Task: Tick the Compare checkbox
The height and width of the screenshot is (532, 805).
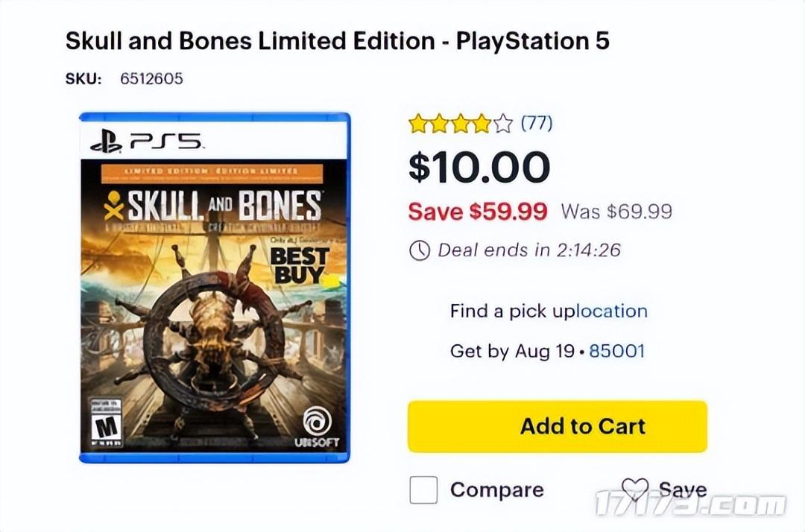Action: pos(423,490)
